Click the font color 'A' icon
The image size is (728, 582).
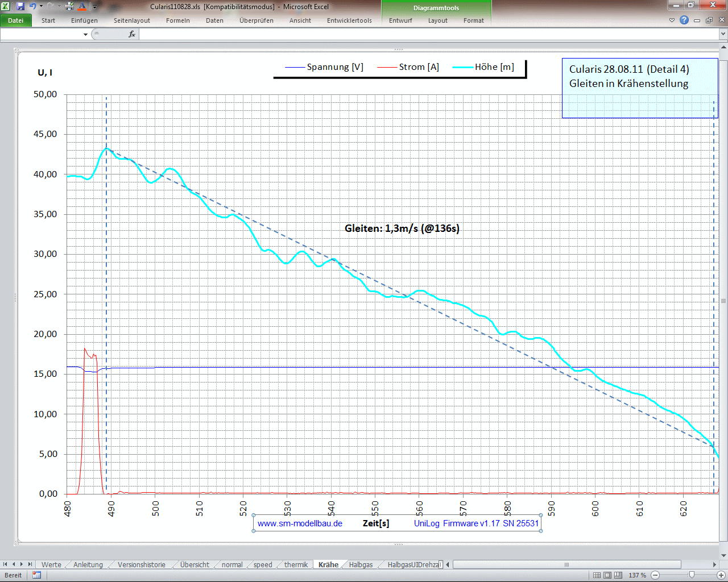click(82, 7)
